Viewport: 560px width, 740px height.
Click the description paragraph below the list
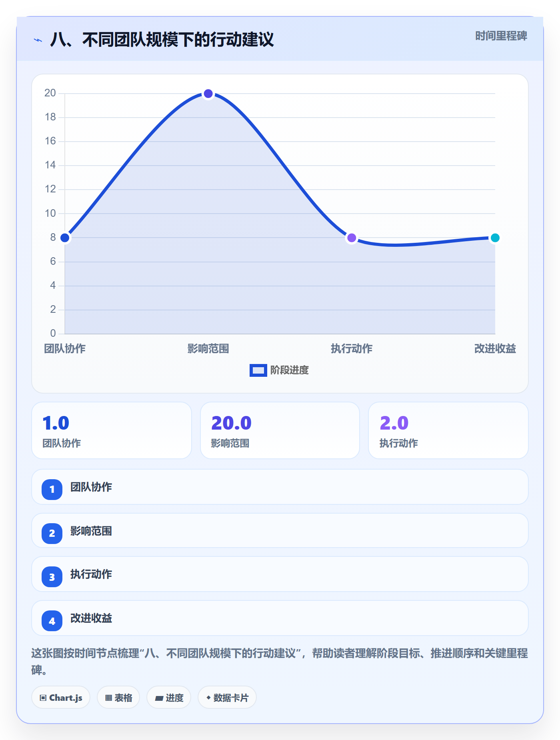[280, 662]
